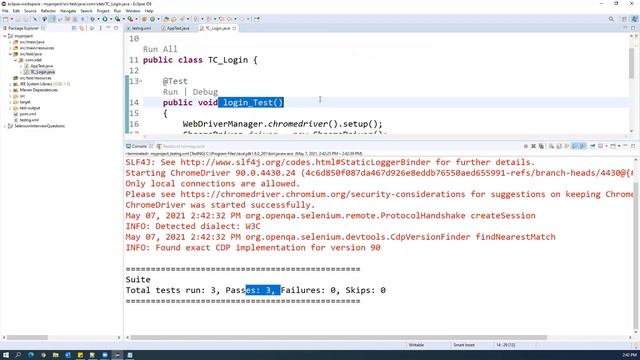
Task: Open the Refactor menu
Action: click(x=48, y=11)
